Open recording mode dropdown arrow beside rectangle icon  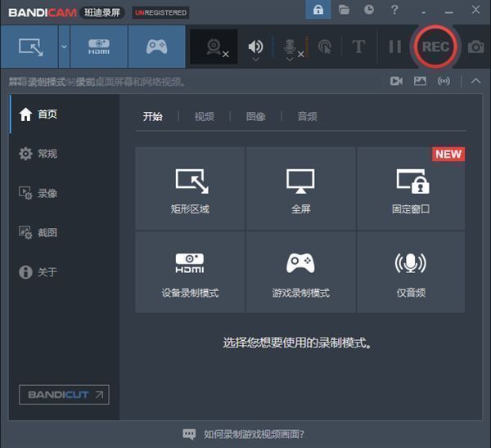click(64, 47)
